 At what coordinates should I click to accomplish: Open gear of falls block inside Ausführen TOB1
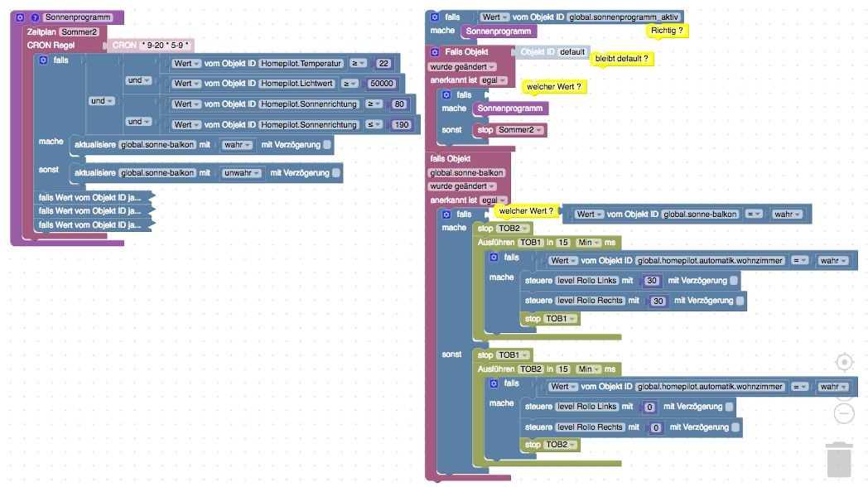(x=494, y=258)
